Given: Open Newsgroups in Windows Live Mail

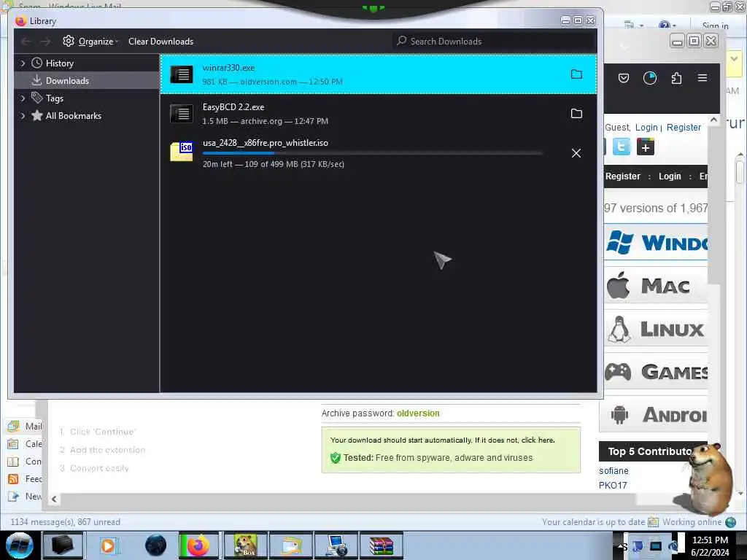Looking at the screenshot, I should (25, 496).
